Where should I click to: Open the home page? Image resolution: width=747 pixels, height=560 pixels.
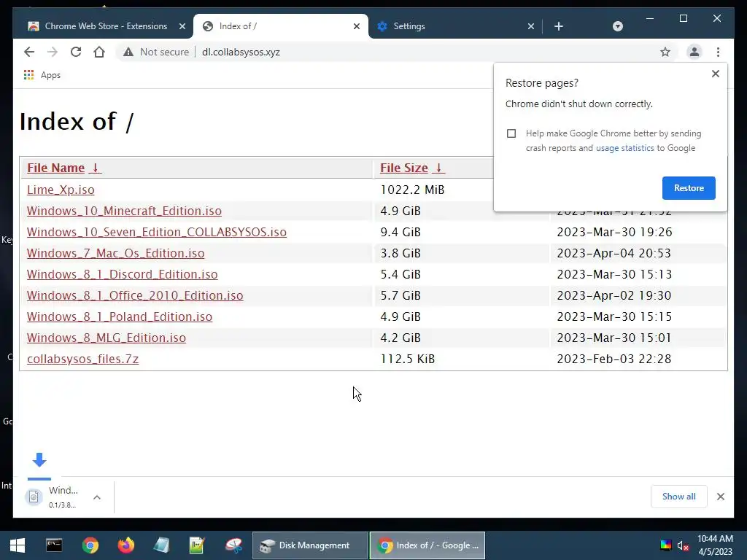[99, 52]
